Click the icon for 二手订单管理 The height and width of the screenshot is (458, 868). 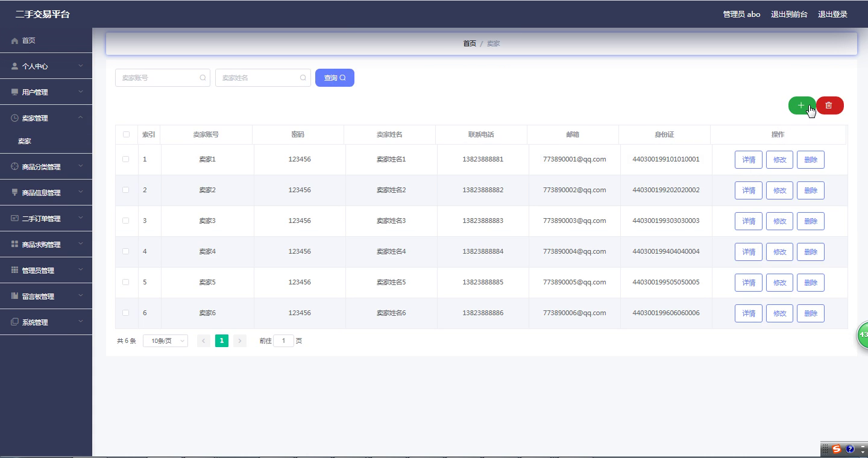point(15,219)
